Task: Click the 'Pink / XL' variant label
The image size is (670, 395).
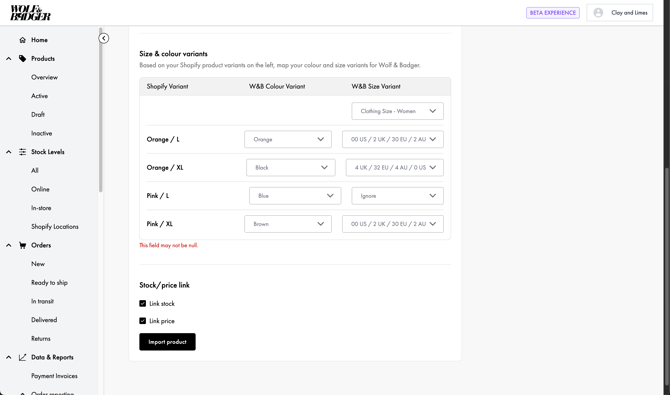Action: tap(159, 224)
